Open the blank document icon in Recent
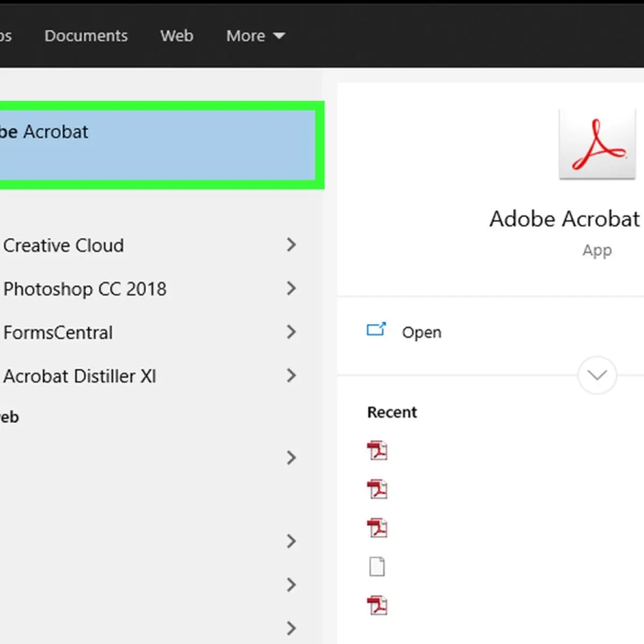 [x=377, y=566]
